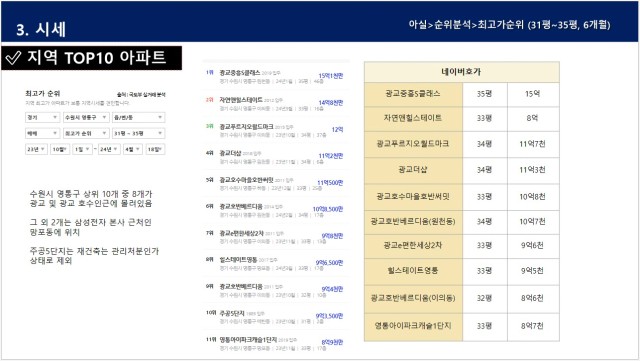This screenshot has height=361, width=640.
Task: Open the 10월 start month dropdown
Action: [60, 149]
